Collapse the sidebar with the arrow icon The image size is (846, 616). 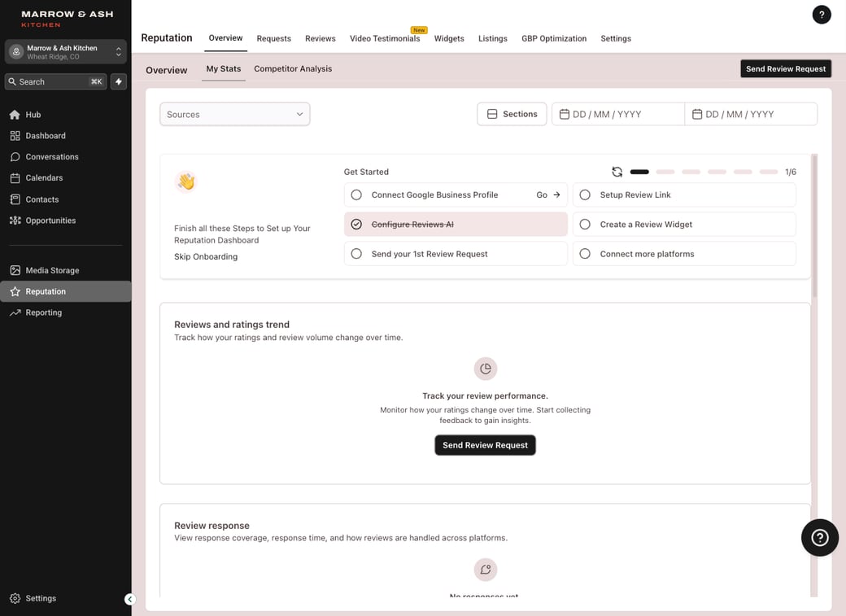(129, 599)
